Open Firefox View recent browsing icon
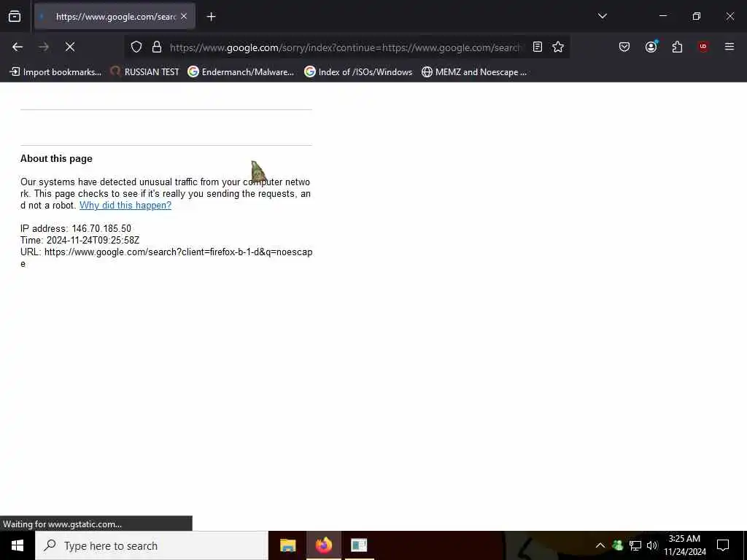 click(x=15, y=16)
